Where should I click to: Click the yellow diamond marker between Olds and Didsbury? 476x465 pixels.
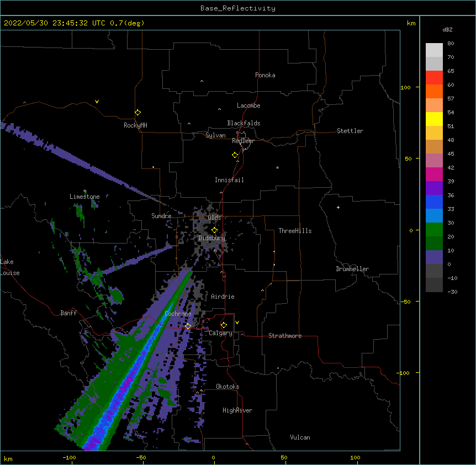(x=214, y=230)
